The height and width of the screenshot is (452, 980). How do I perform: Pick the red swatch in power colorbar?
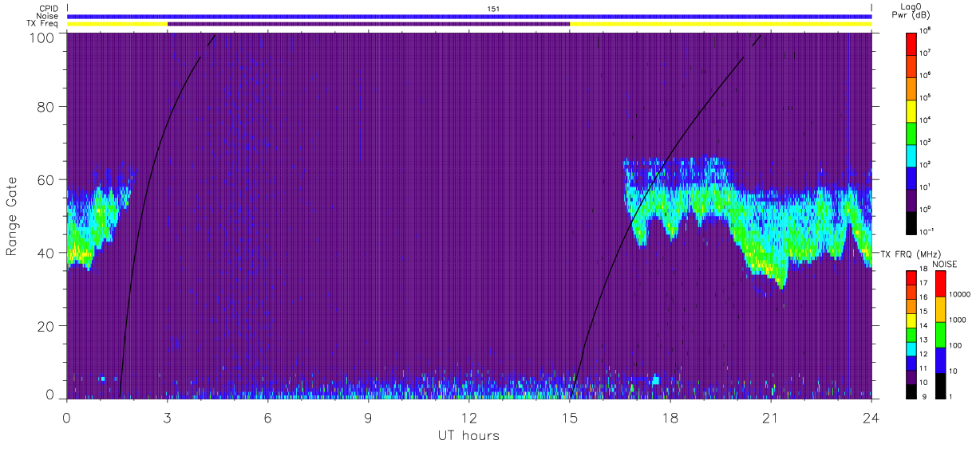[x=912, y=43]
